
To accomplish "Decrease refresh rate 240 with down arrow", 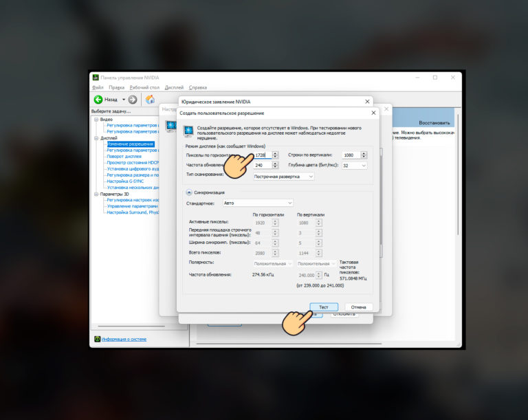I will click(x=276, y=167).
